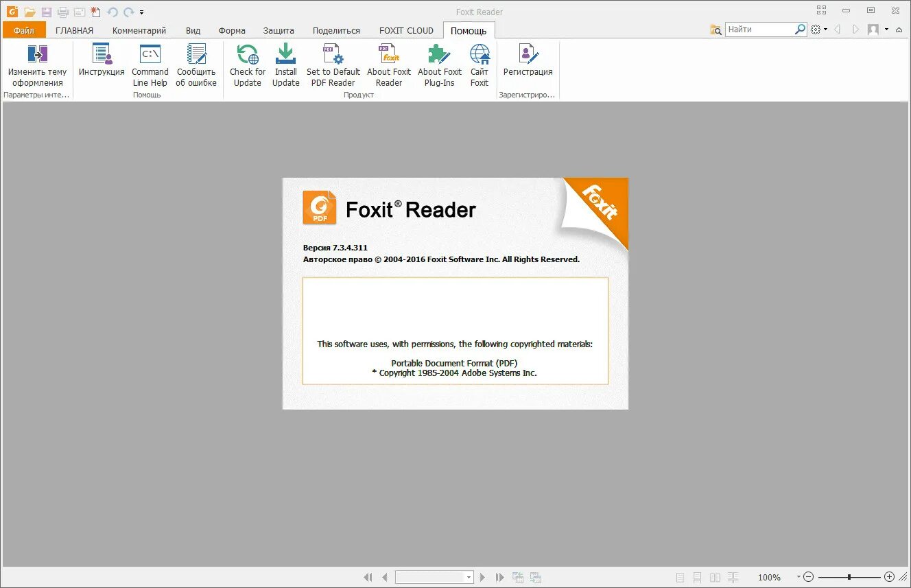The height and width of the screenshot is (588, 911).
Task: Go to the next page
Action: 483,578
